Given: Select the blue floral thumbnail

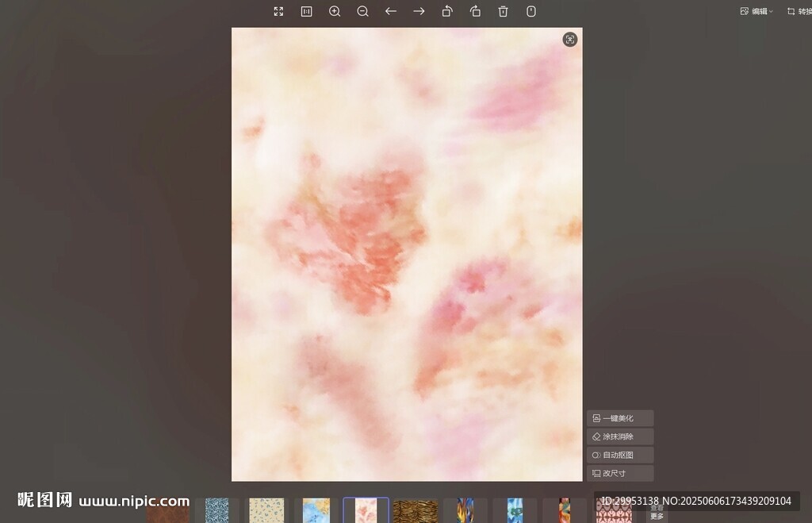Looking at the screenshot, I should pos(515,510).
